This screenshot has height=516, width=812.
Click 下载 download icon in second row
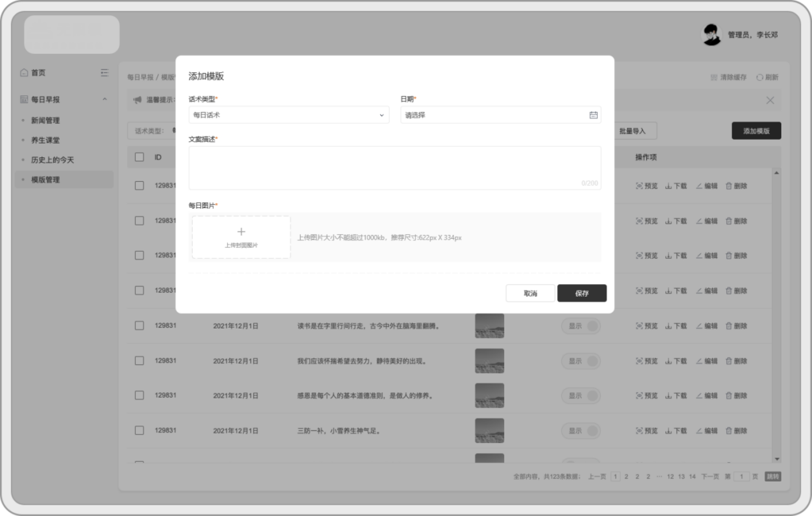pos(668,221)
